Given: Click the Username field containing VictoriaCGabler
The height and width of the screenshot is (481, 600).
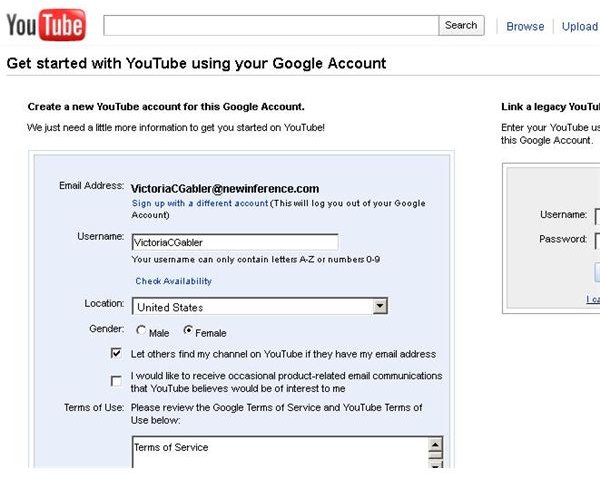Looking at the screenshot, I should (235, 243).
